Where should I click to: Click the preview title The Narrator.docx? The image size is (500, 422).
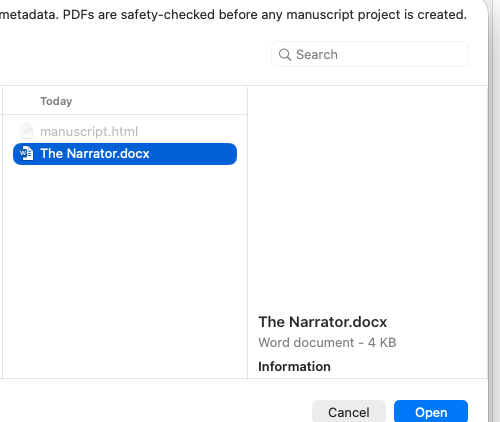tap(323, 322)
